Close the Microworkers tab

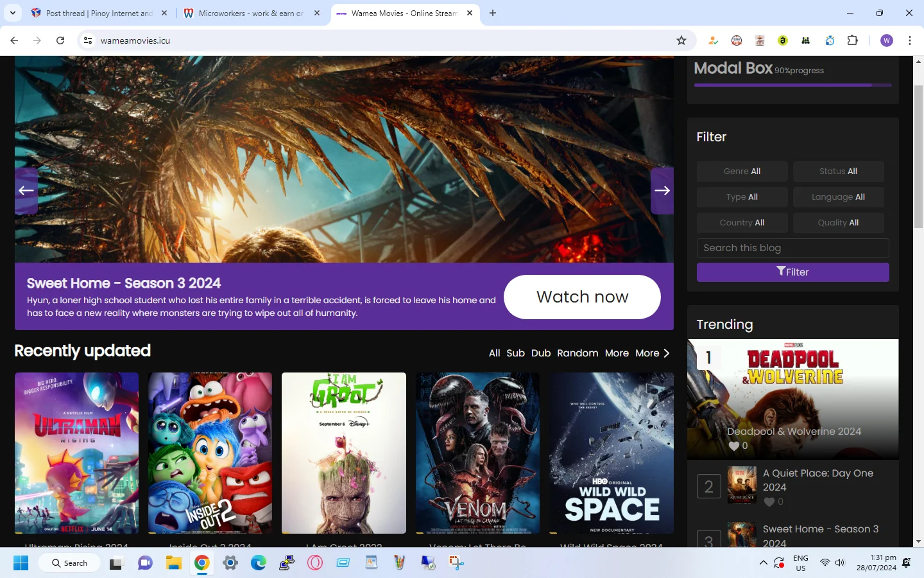(x=317, y=13)
